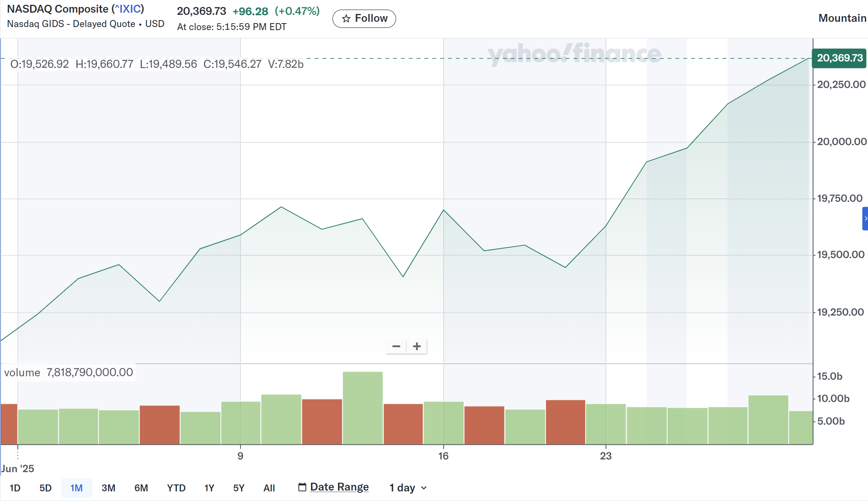Click the volume 7,818,790,000.00 readout
The image size is (868, 501).
click(x=68, y=372)
